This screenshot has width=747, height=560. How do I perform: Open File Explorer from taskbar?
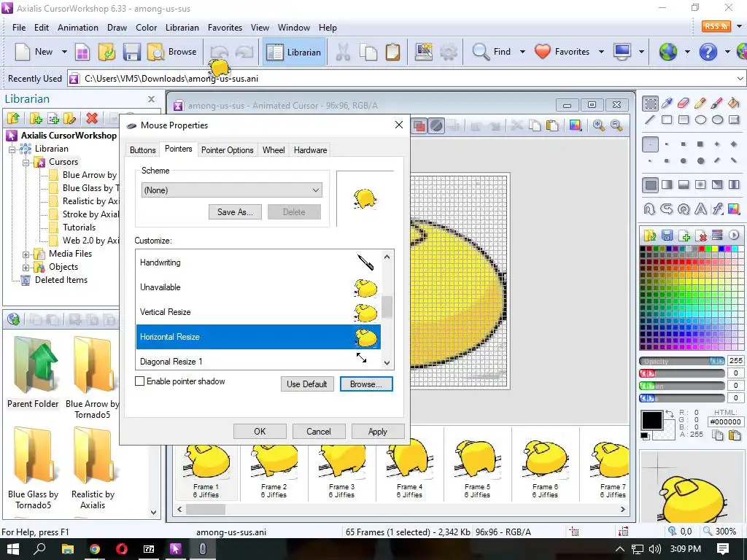tap(68, 549)
